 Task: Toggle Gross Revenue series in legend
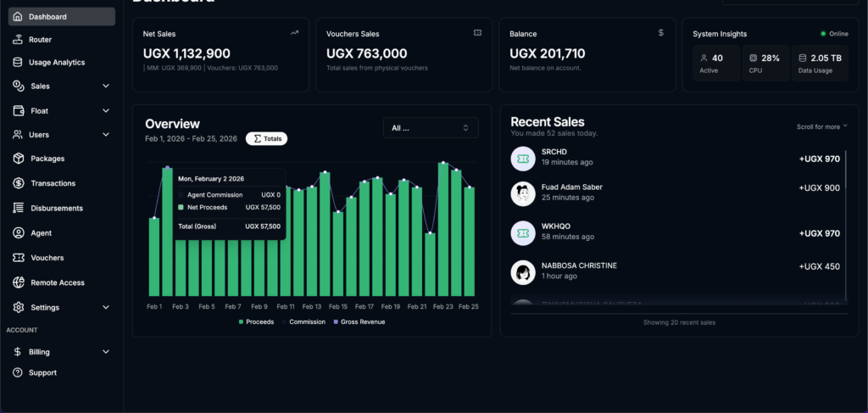[x=359, y=321]
